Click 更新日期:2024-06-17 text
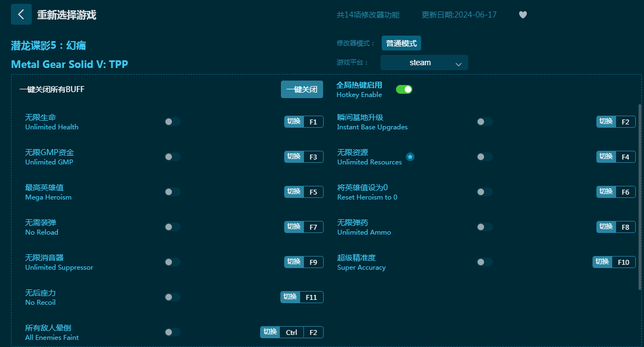 [459, 15]
